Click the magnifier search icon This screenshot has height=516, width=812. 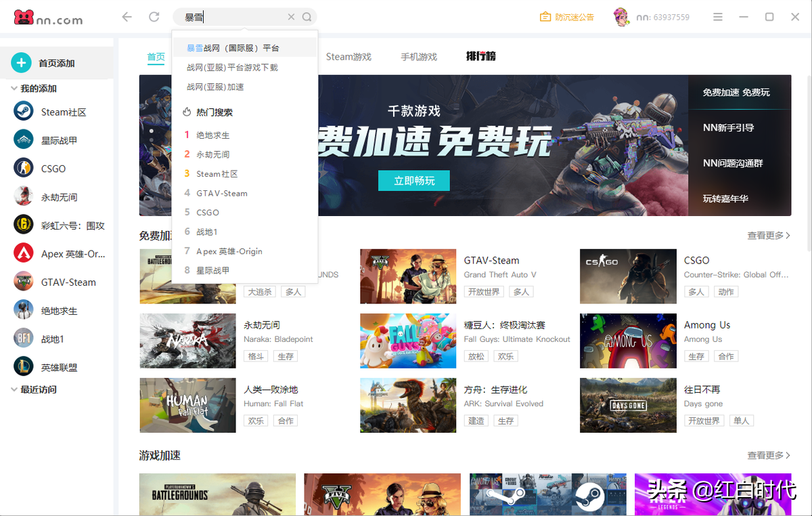(307, 17)
